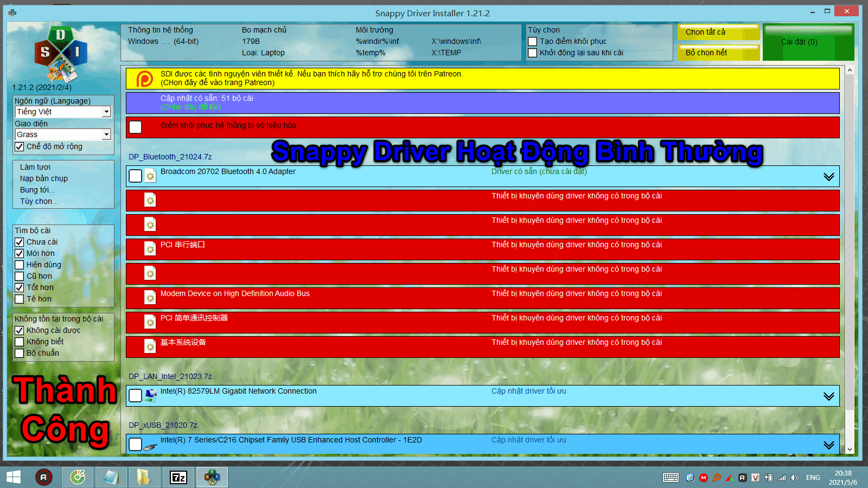The height and width of the screenshot is (488, 868).
Task: Click the SDI cube logo
Action: [x=61, y=54]
